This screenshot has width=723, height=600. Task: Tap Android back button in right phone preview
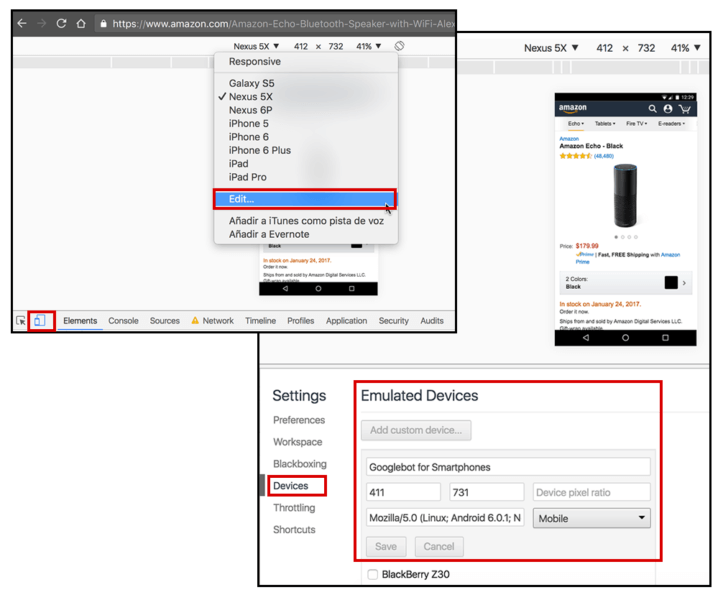click(586, 338)
